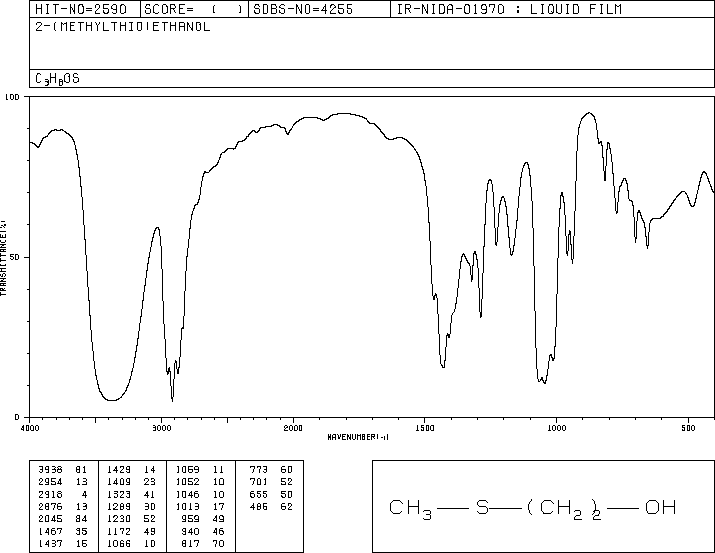Click the 1409 peak table entry

click(131, 481)
